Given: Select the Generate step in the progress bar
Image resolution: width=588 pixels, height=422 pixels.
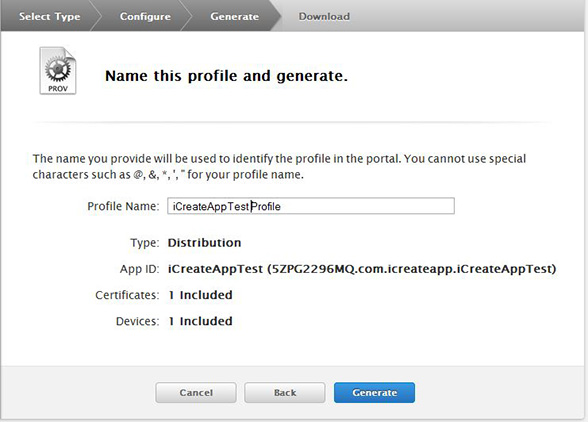Looking at the screenshot, I should click(x=234, y=17).
